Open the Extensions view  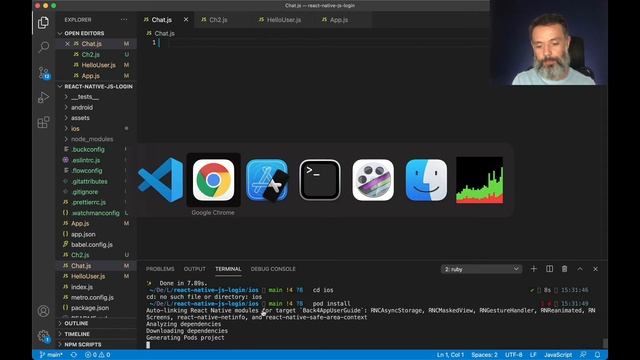(x=43, y=122)
